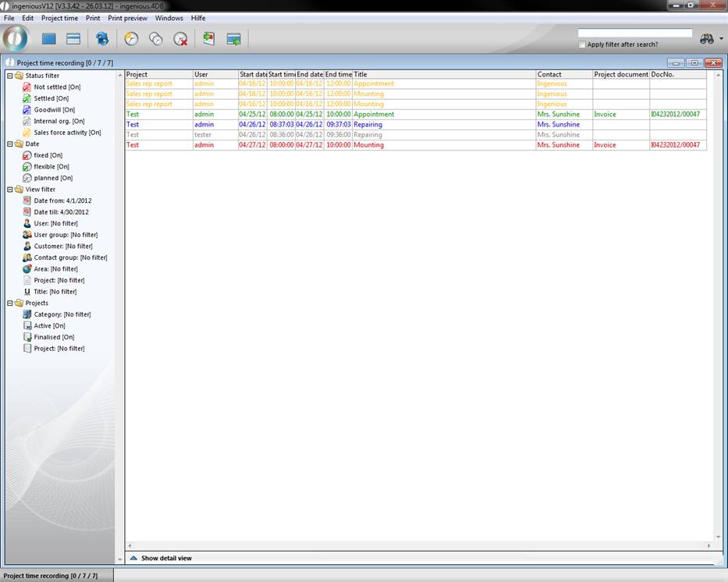Click the round ingenious logo button
This screenshot has height=582, width=728.
tap(16, 38)
